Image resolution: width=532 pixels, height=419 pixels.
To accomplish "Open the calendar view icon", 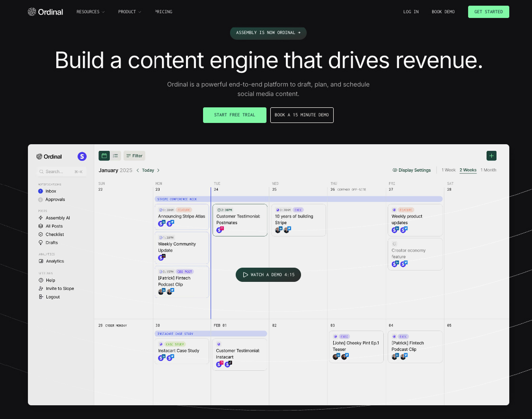I will [104, 156].
